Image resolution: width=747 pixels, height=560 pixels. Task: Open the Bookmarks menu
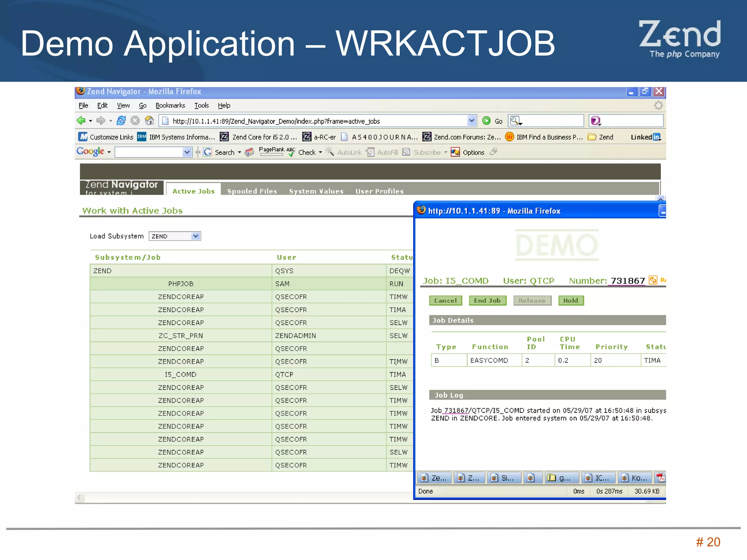pyautogui.click(x=170, y=105)
